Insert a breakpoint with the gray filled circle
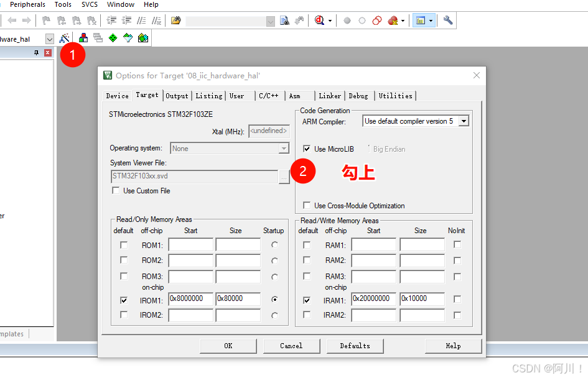This screenshot has height=378, width=588. [347, 21]
